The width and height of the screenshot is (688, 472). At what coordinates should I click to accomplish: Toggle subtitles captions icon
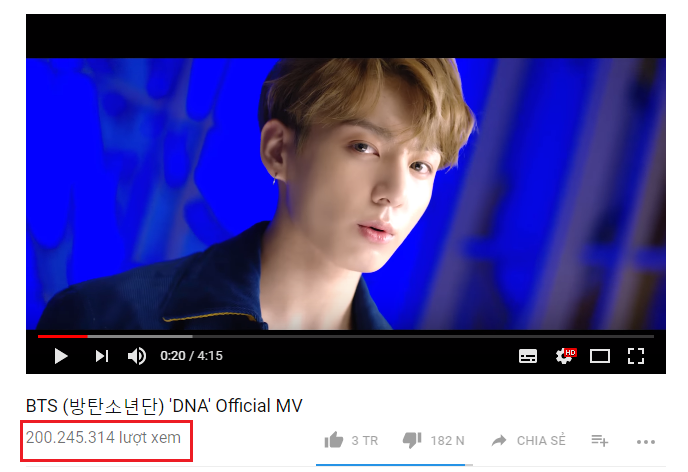point(527,356)
